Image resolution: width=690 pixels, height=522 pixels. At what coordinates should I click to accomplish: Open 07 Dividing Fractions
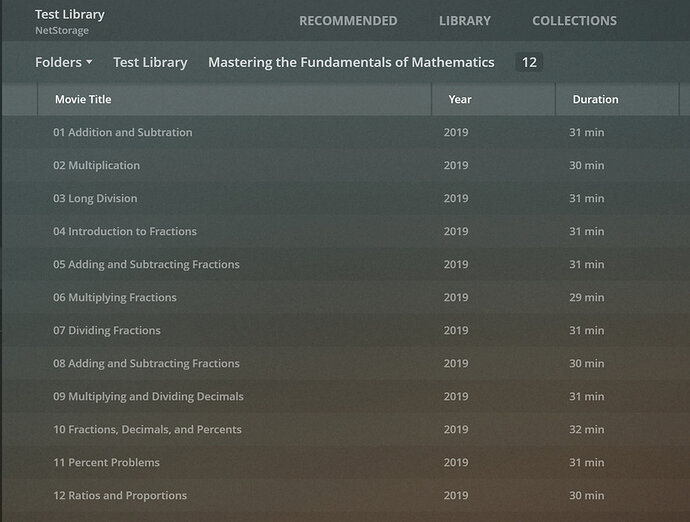click(106, 331)
